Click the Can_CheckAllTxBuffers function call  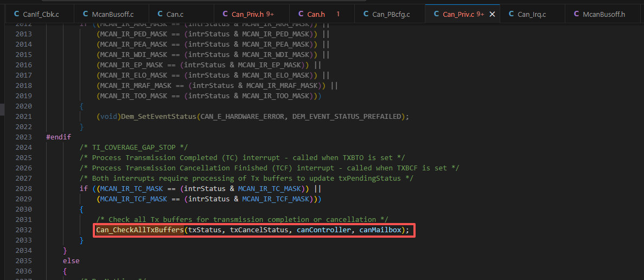click(139, 230)
